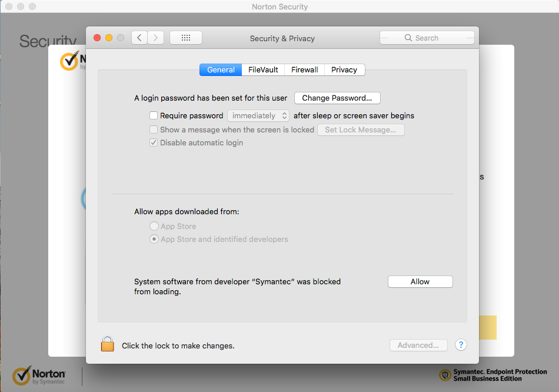
Task: Open the immediately time dropdown
Action: [258, 116]
